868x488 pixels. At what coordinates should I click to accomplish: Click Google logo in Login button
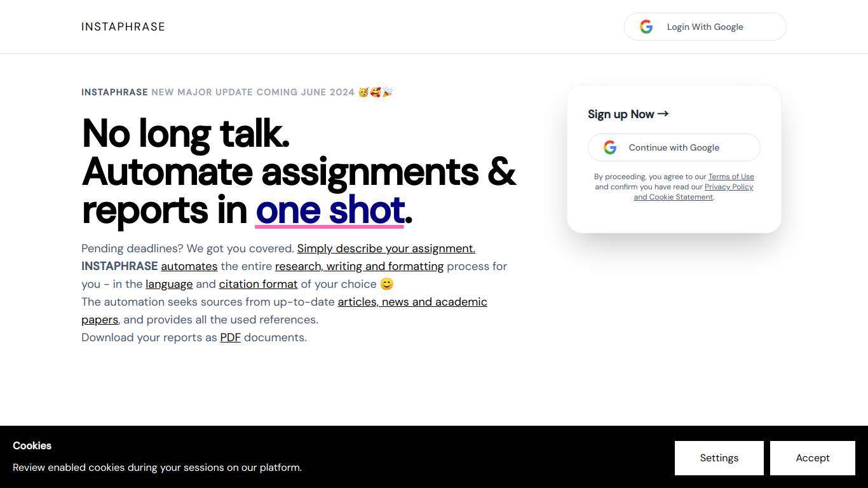(646, 27)
